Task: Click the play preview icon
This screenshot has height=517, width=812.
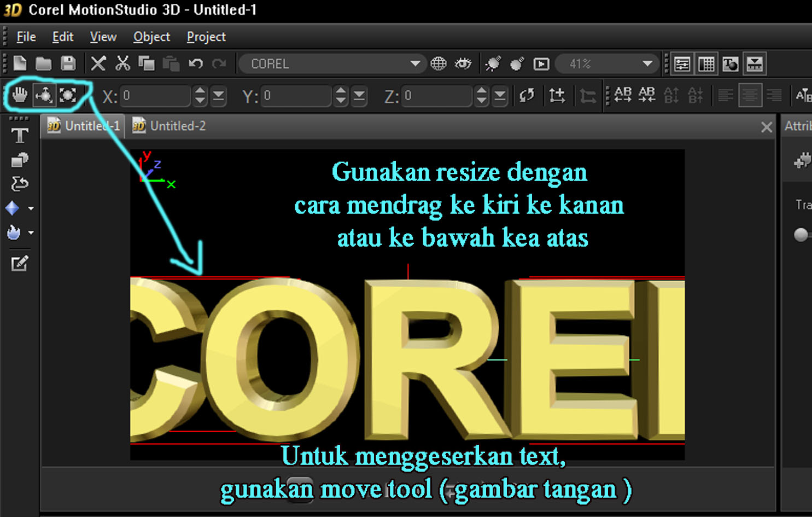Action: tap(541, 64)
